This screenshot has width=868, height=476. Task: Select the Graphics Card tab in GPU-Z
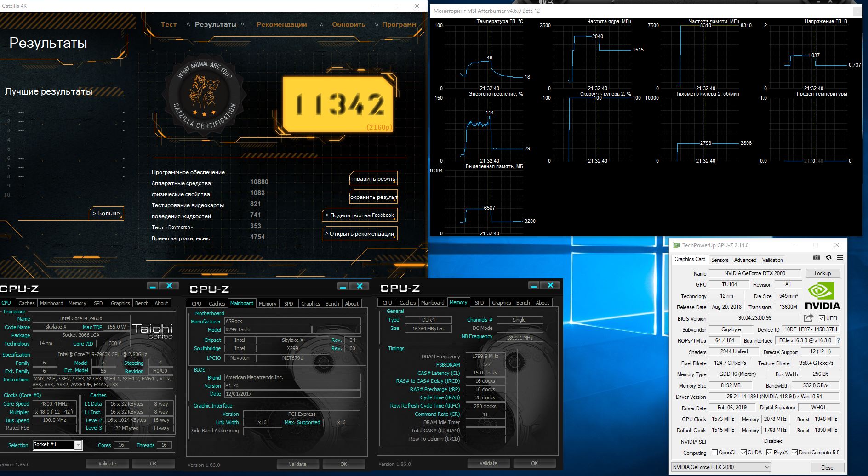pos(690,259)
